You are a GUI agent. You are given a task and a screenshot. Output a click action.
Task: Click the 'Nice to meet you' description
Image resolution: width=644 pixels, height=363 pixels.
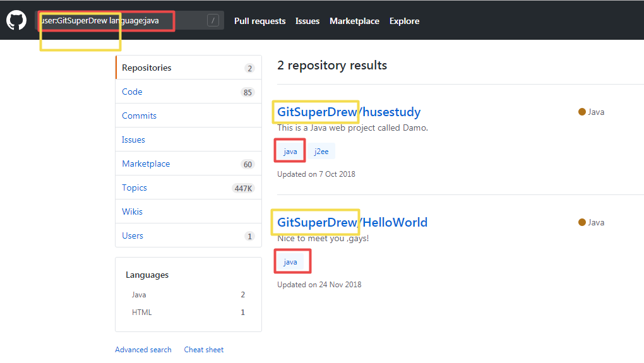click(x=323, y=238)
